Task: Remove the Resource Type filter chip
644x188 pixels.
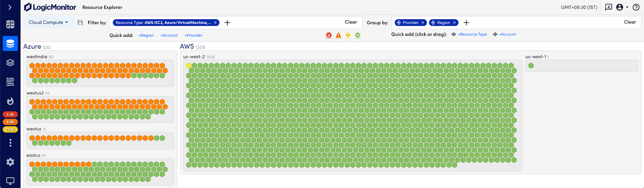Action: coord(215,23)
